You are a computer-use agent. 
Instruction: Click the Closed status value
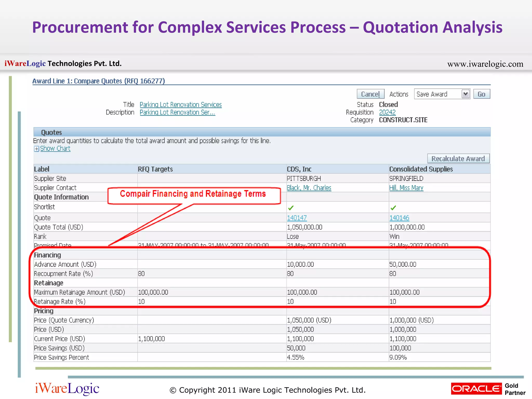[x=388, y=104]
